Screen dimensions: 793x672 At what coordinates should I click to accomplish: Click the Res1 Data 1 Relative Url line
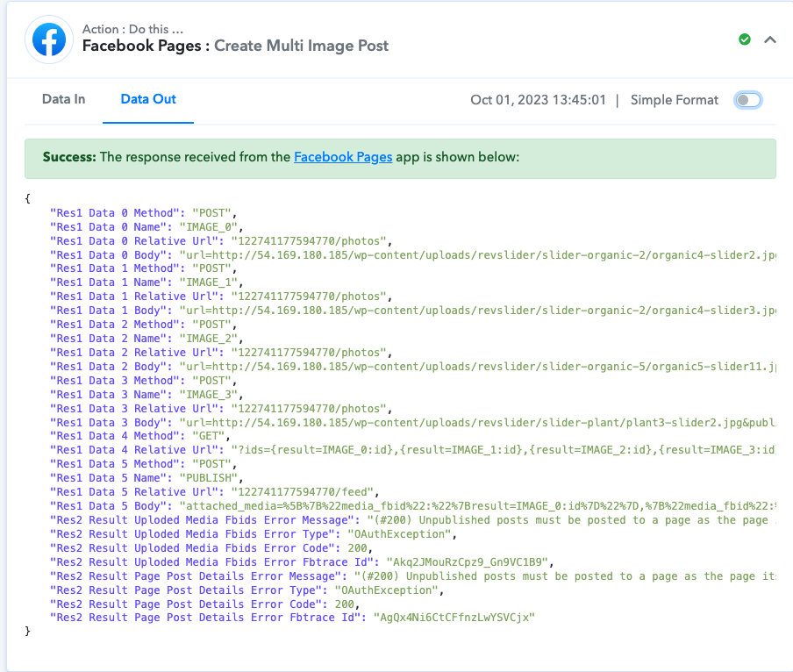pyautogui.click(x=220, y=297)
